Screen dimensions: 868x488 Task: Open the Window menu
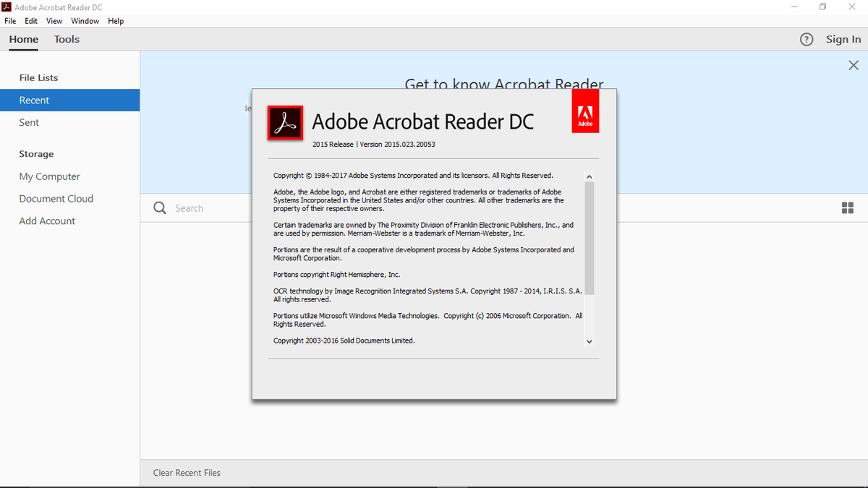[x=85, y=21]
